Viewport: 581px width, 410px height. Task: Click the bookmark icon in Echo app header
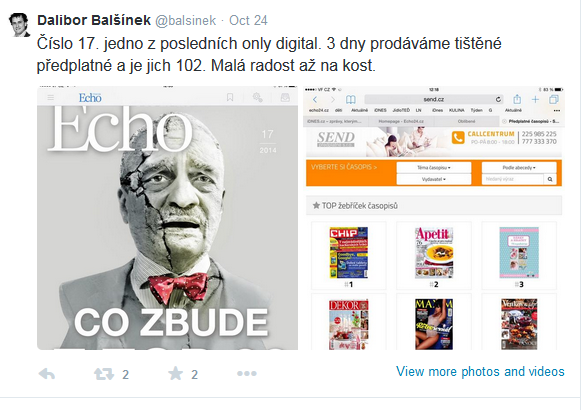point(230,97)
